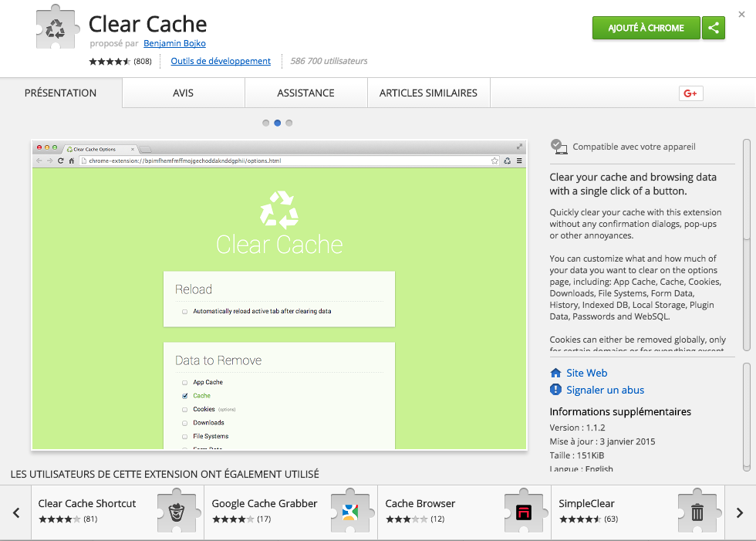756x541 pixels.
Task: Click the share icon button
Action: click(714, 28)
